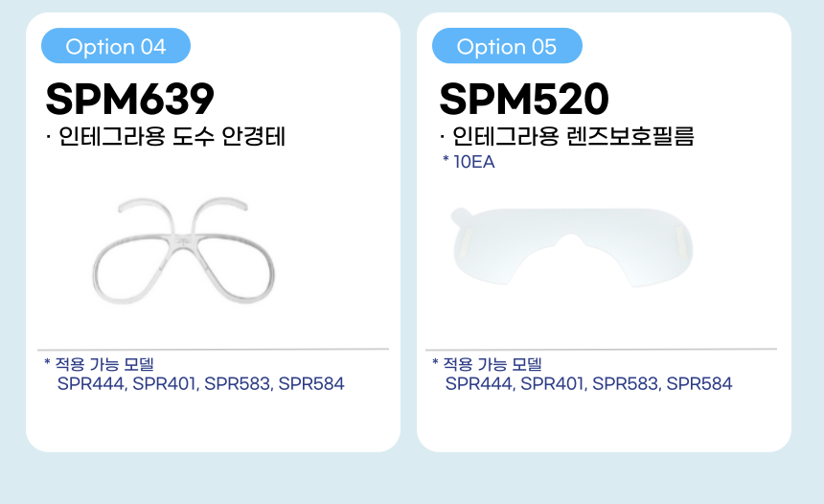Screen dimensions: 824x504
Task: Select SPR444 in the SPM520 card
Action: [478, 384]
